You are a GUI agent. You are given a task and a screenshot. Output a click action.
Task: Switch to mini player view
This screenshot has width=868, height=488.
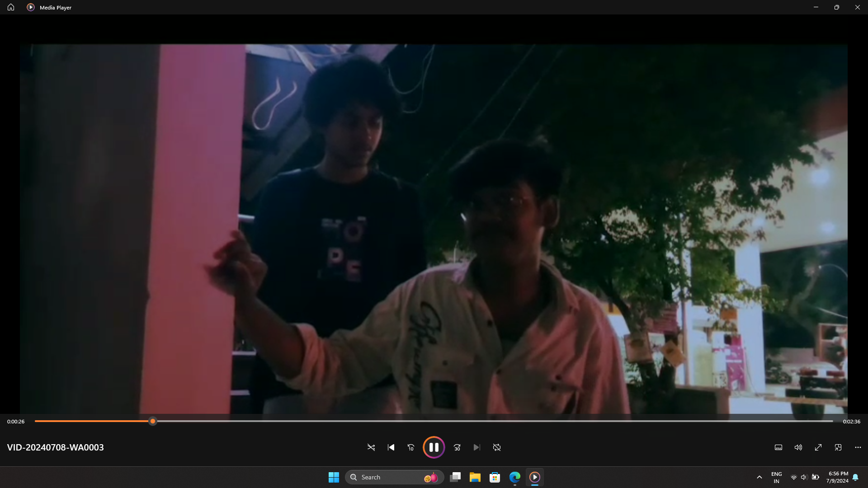(x=838, y=447)
